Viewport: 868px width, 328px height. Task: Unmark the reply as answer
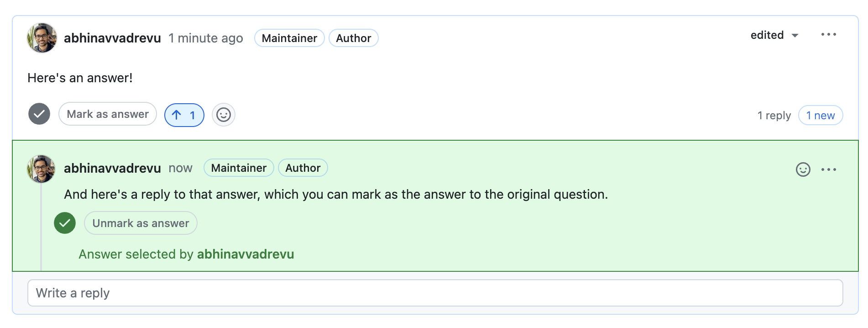141,223
